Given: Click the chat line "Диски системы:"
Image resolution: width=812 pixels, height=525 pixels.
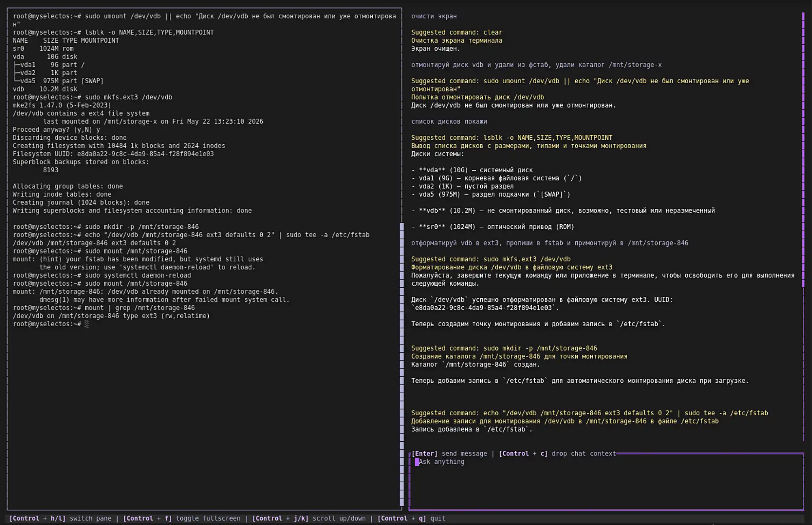Looking at the screenshot, I should [437, 154].
